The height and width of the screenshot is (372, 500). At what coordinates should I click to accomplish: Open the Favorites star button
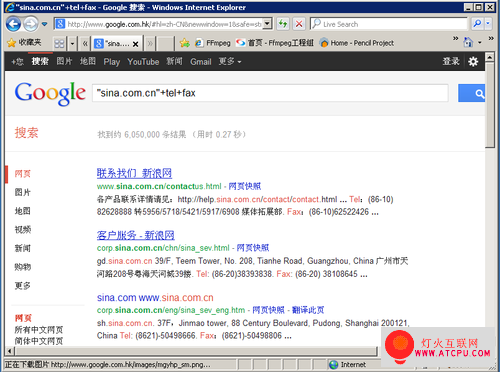click(24, 43)
